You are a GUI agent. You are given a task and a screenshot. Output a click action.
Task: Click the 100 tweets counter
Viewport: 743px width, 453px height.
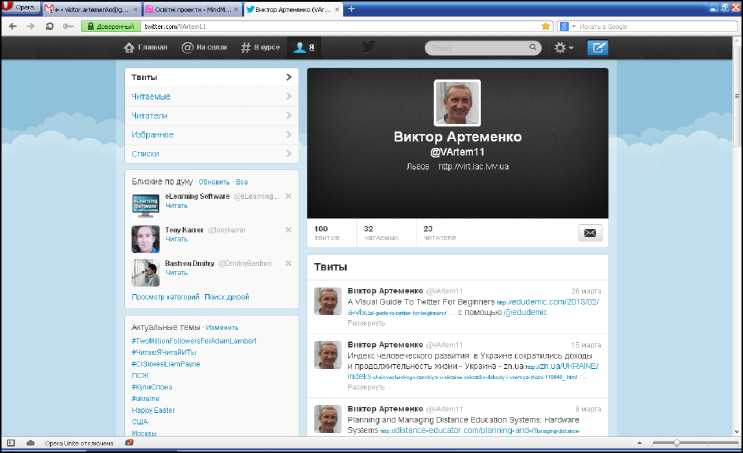coord(327,233)
